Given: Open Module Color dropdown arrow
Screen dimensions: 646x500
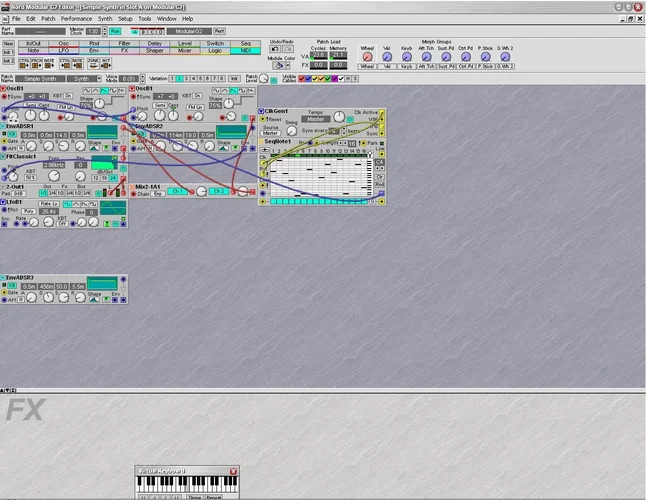Looking at the screenshot, I should coord(288,65).
